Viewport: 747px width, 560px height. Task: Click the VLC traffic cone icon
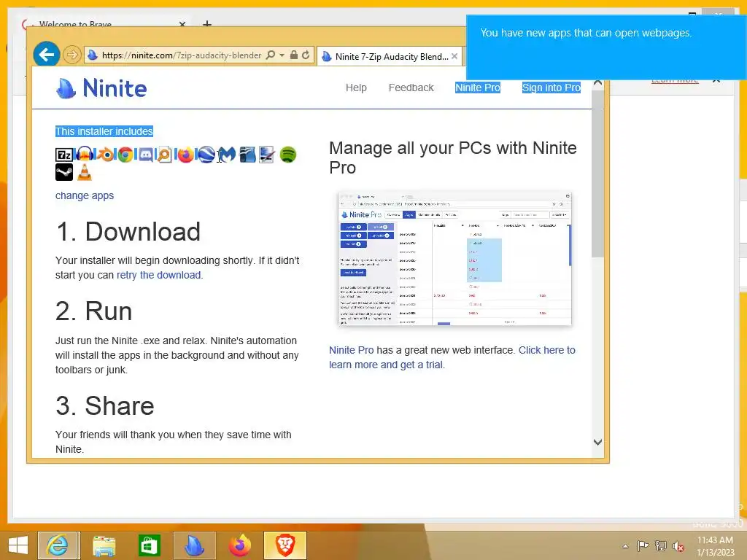pos(85,172)
